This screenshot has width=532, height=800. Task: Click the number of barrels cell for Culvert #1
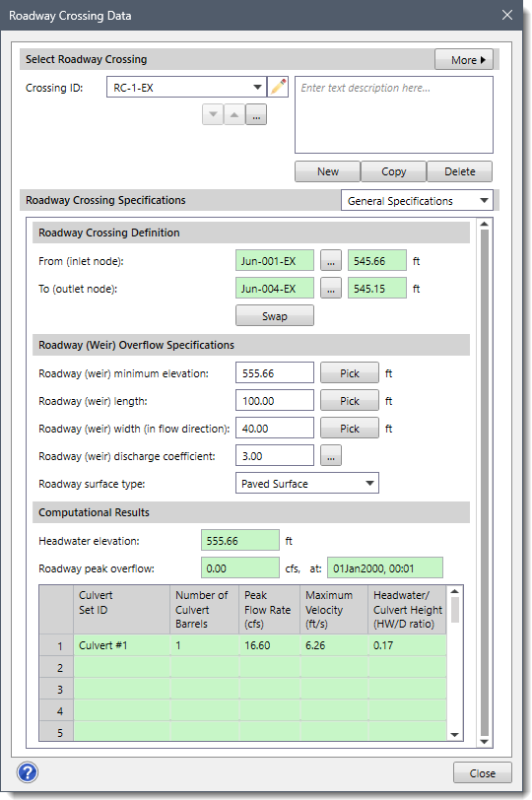(204, 645)
